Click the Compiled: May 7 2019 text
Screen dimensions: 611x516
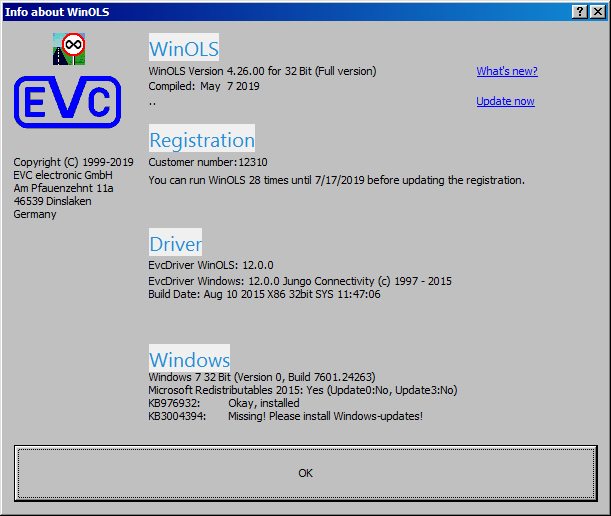coord(204,86)
